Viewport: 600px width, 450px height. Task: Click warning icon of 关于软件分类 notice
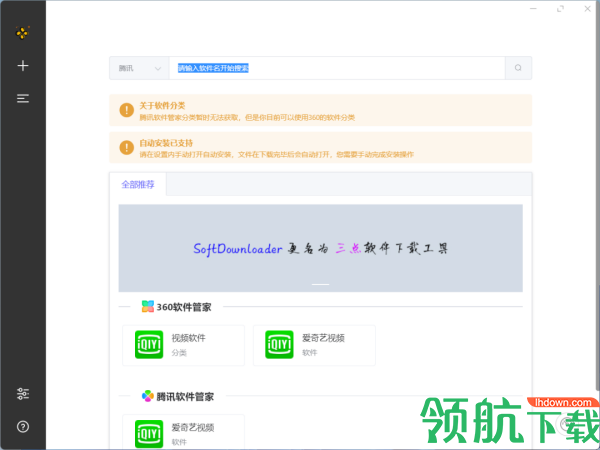[x=127, y=110]
